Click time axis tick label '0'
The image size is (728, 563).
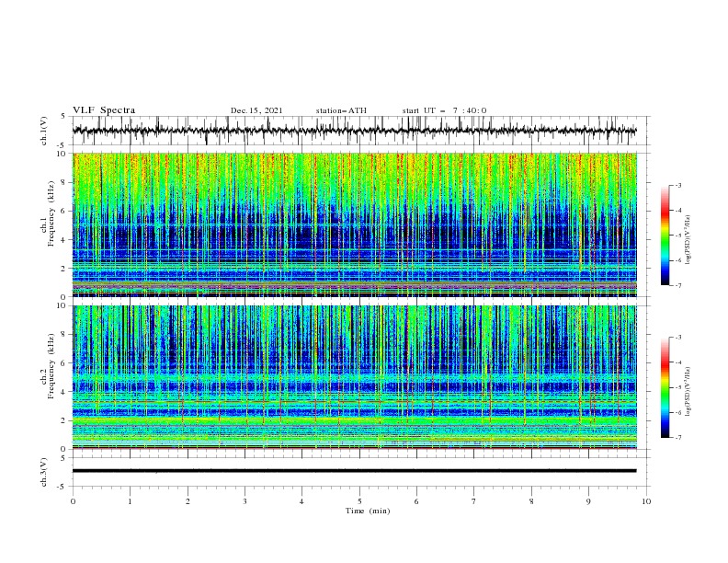[73, 501]
